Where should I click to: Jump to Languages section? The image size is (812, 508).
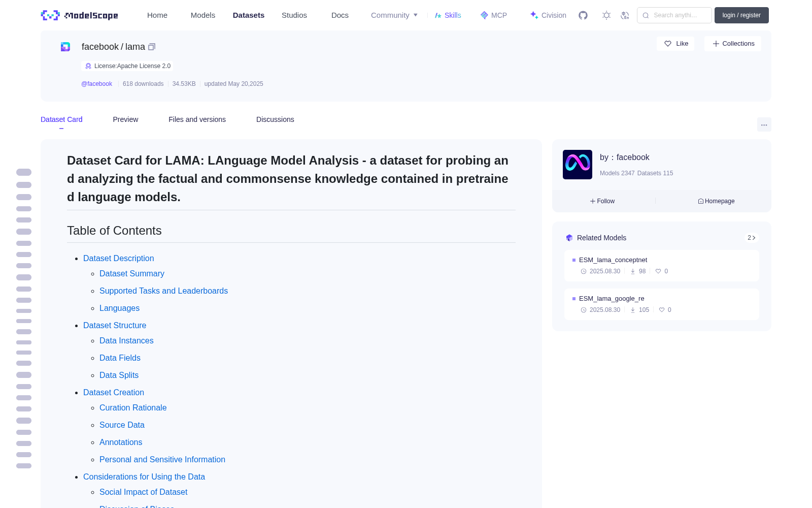[119, 308]
